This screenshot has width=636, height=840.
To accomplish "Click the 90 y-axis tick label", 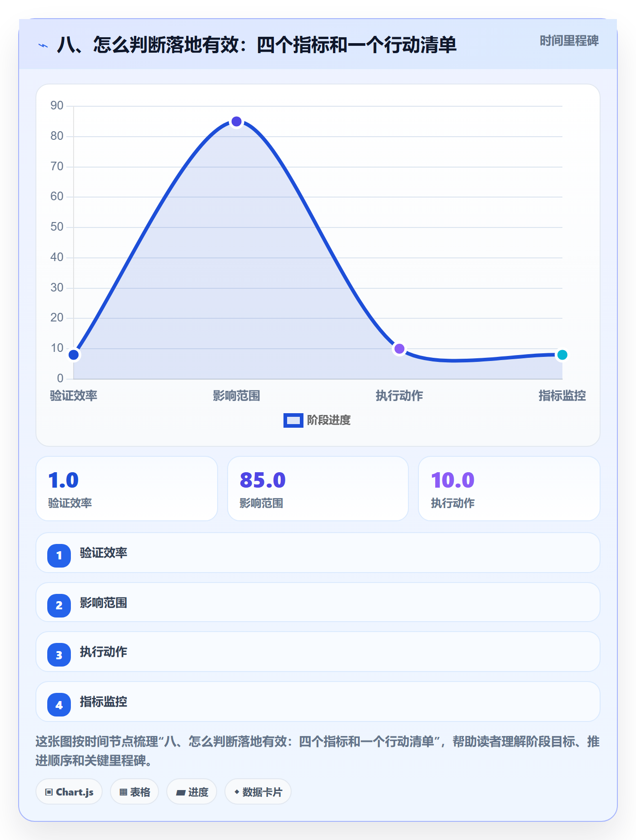I will 57,106.
